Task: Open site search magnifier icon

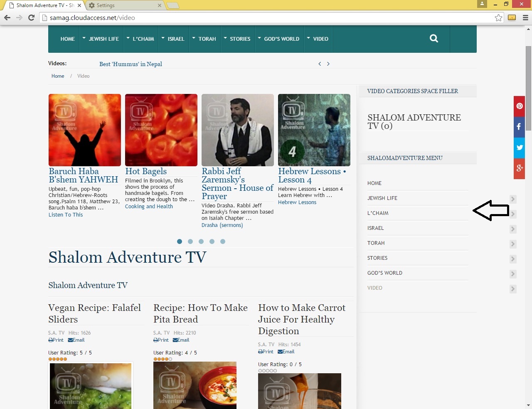Action: point(434,38)
